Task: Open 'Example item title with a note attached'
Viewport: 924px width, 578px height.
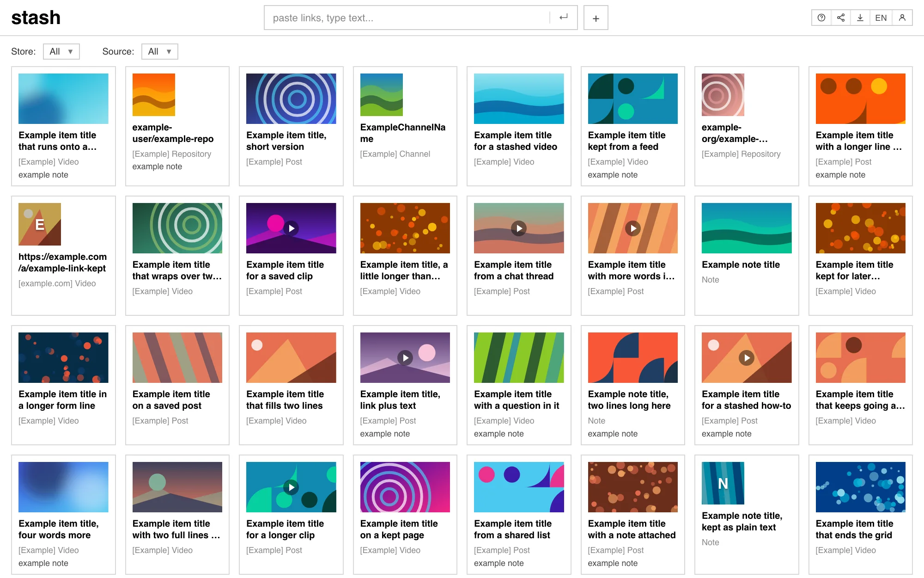Action: pyautogui.click(x=632, y=529)
